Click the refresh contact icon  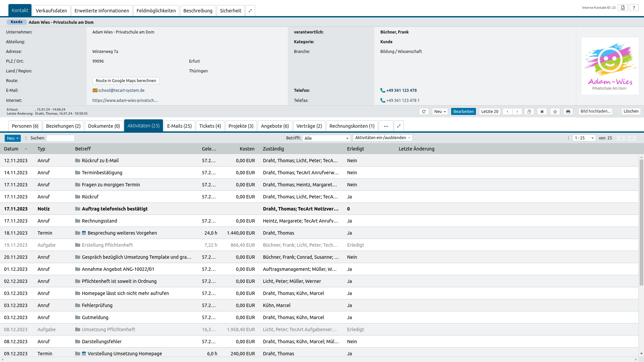(x=424, y=112)
